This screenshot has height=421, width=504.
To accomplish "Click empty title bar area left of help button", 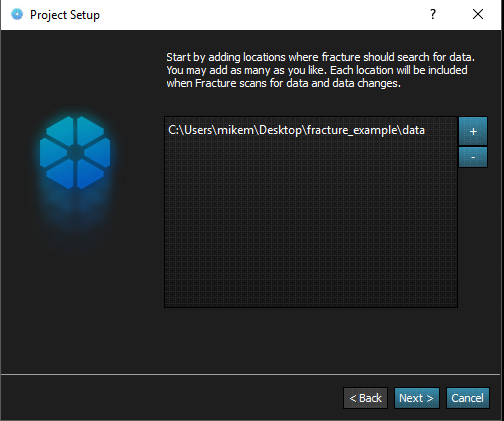I will pyautogui.click(x=260, y=15).
